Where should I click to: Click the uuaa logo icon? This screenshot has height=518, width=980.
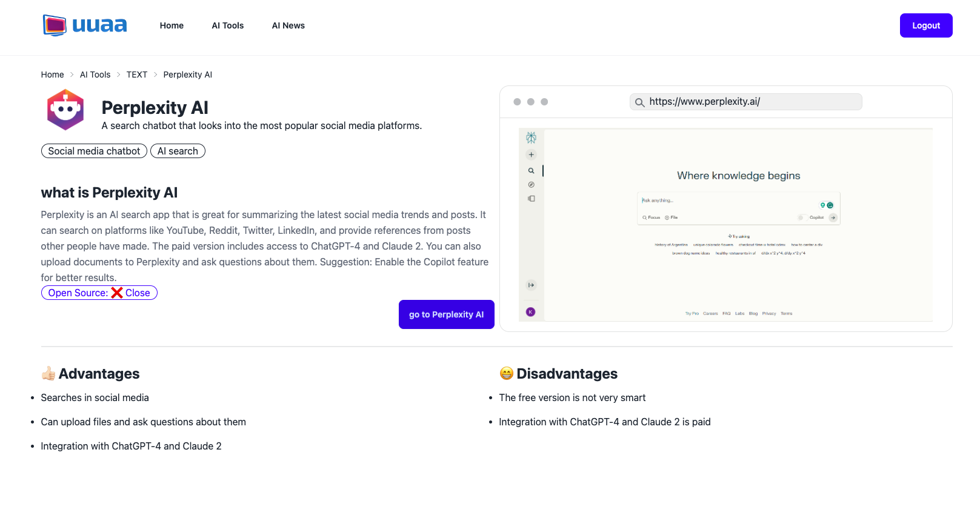click(x=55, y=25)
